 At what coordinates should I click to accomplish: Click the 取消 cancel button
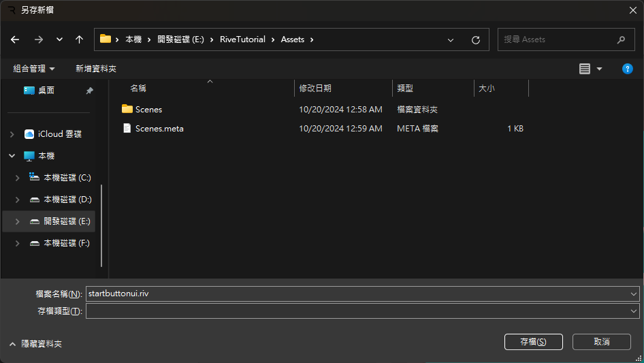[x=601, y=341]
